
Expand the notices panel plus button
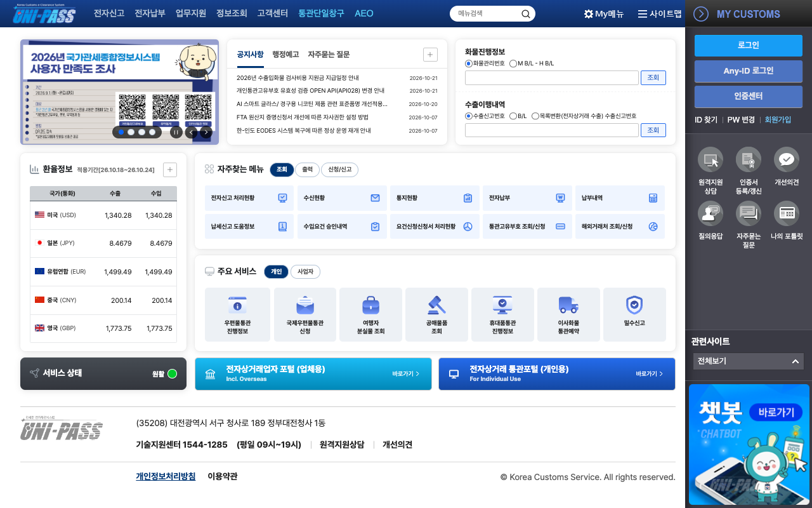coord(430,55)
